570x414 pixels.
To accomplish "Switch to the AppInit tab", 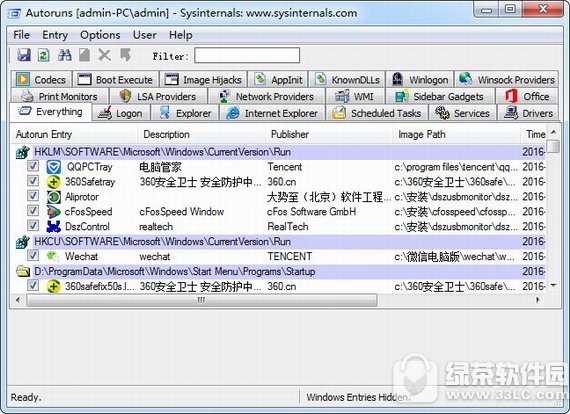I will tap(278, 79).
